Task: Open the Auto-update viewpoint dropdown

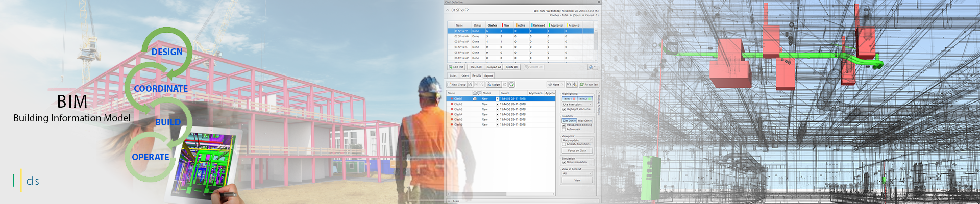Action: [x=577, y=140]
